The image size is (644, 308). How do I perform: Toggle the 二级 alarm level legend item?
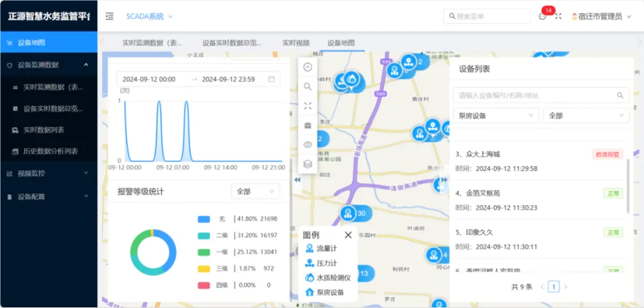pos(205,235)
